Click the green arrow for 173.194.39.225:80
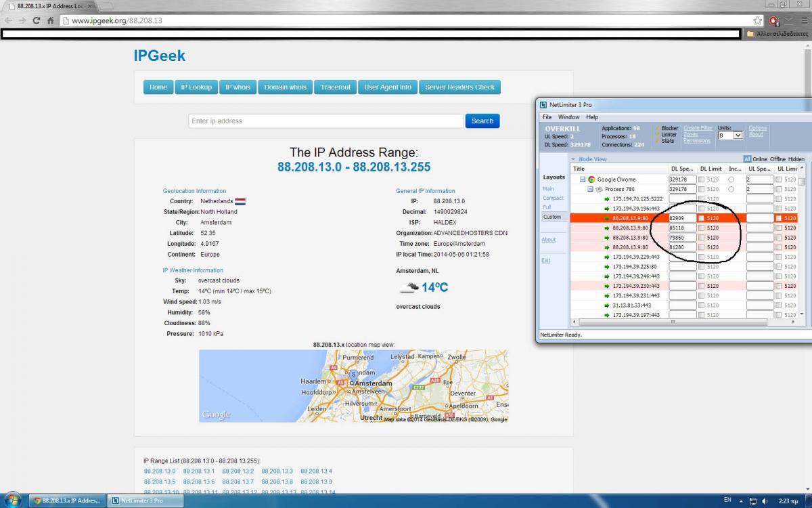Viewport: 812px width, 508px height. coord(607,267)
